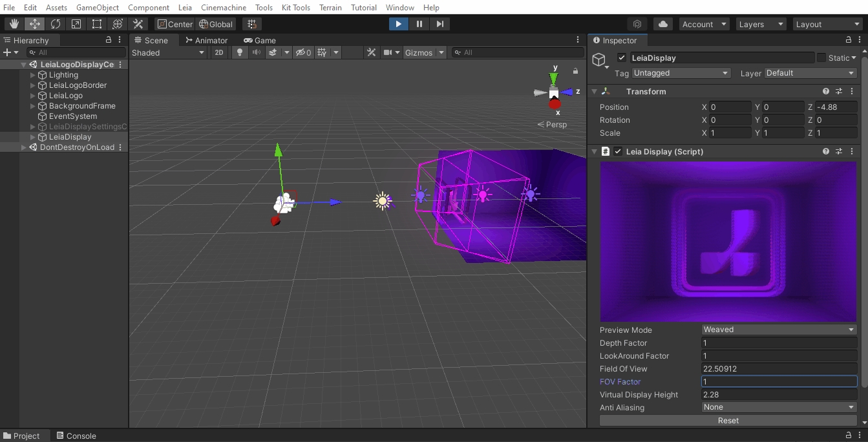Screen dimensions: 868x442
Task: Select the Rotate tool
Action: pos(56,24)
